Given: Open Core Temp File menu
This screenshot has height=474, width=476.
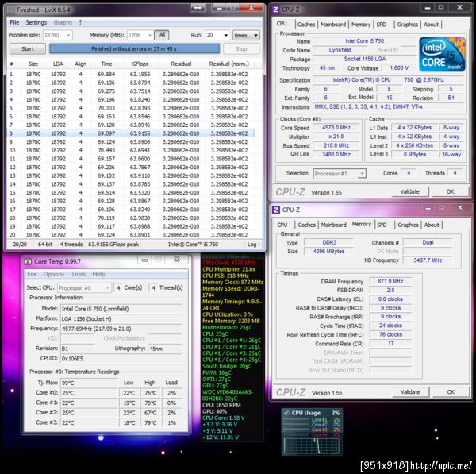Looking at the screenshot, I should tap(32, 274).
